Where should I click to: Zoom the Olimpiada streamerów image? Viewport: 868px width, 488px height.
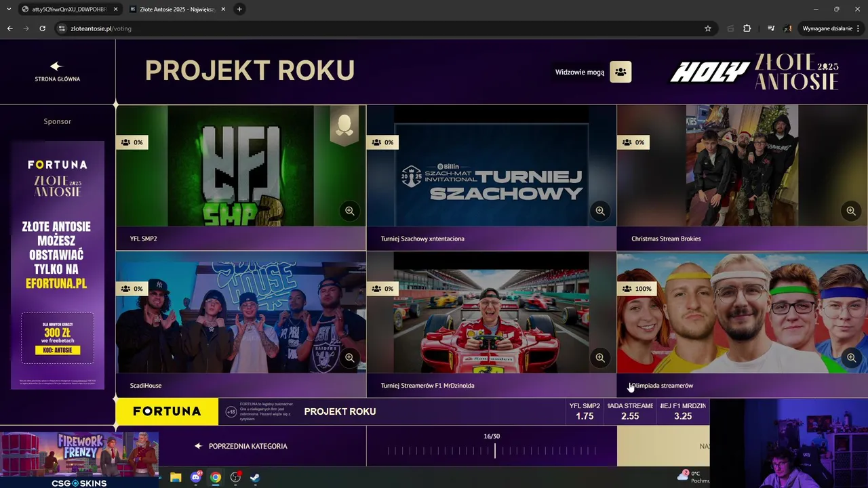[850, 357]
